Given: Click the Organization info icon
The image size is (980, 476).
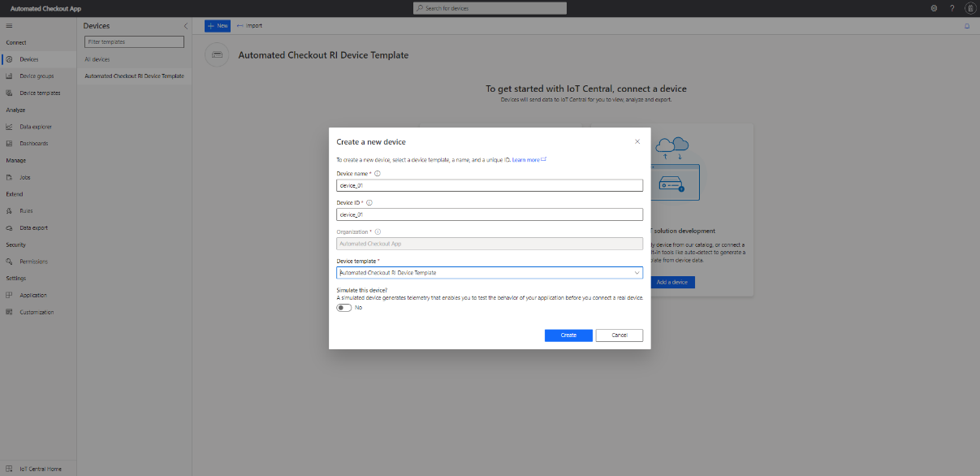Looking at the screenshot, I should click(x=378, y=232).
